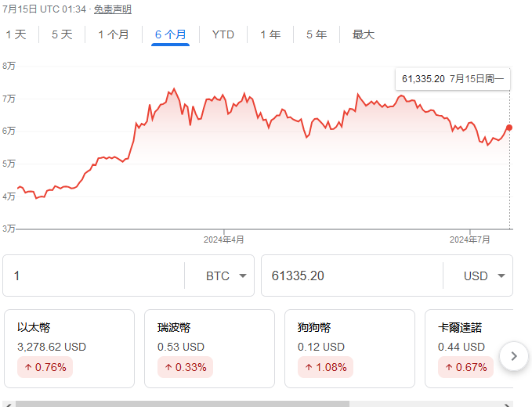This screenshot has width=532, height=407.
Task: Select the 狗狗幣 currency card
Action: (x=349, y=348)
